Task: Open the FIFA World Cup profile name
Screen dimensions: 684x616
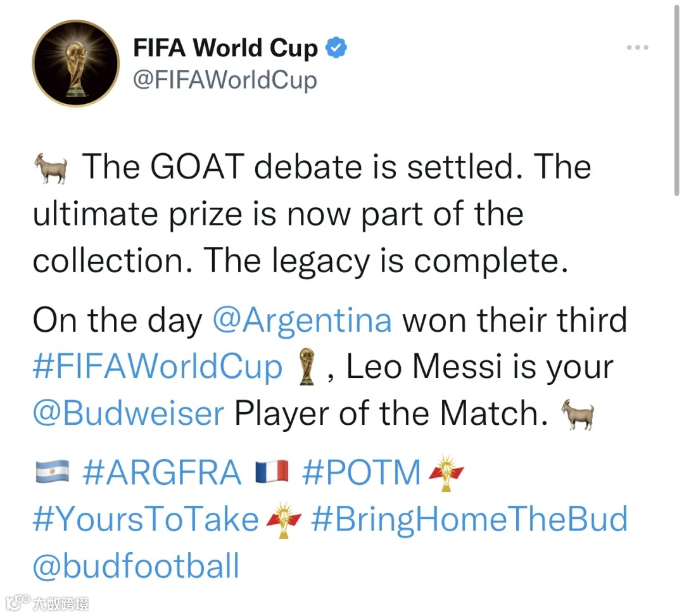Action: 225,48
